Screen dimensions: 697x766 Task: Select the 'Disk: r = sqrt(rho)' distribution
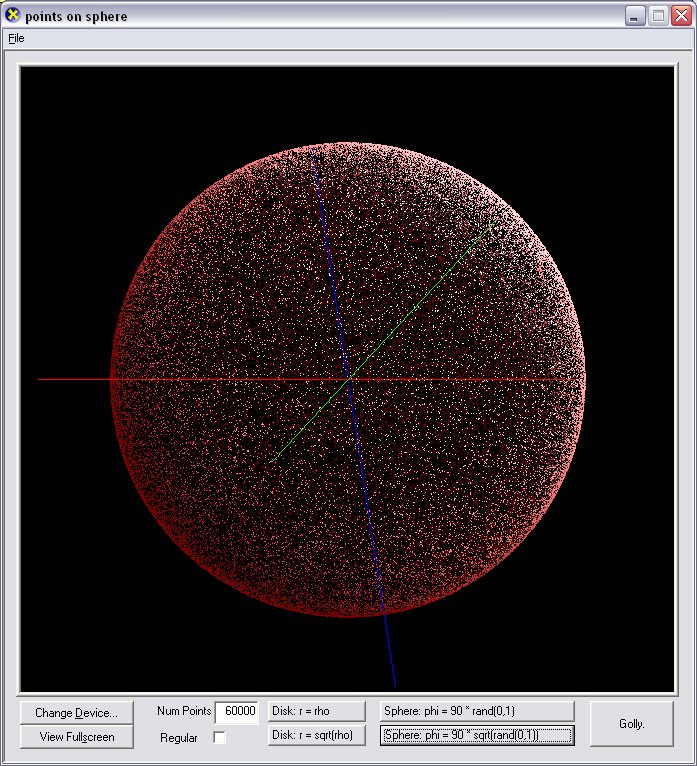[316, 736]
